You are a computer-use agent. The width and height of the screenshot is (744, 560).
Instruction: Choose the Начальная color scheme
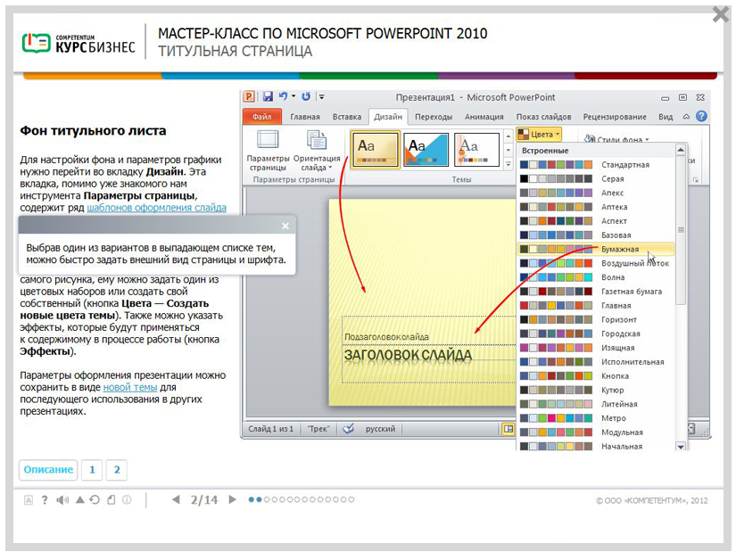[596, 446]
